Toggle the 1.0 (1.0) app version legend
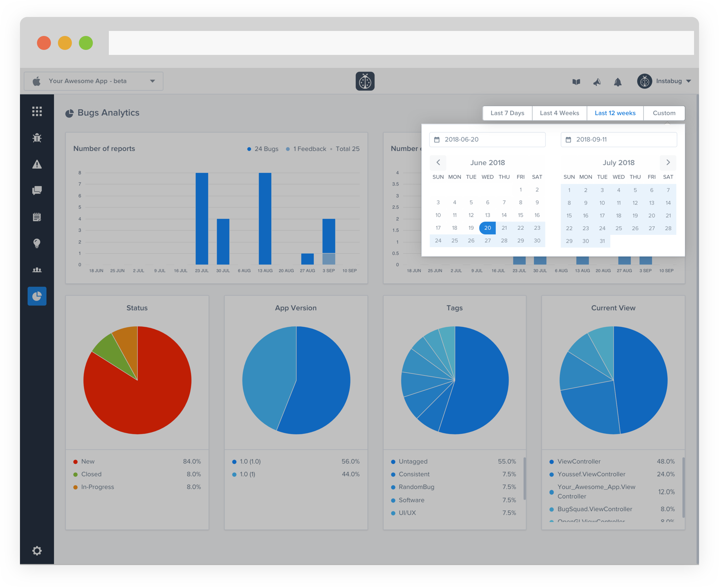The width and height of the screenshot is (719, 588). point(296,462)
